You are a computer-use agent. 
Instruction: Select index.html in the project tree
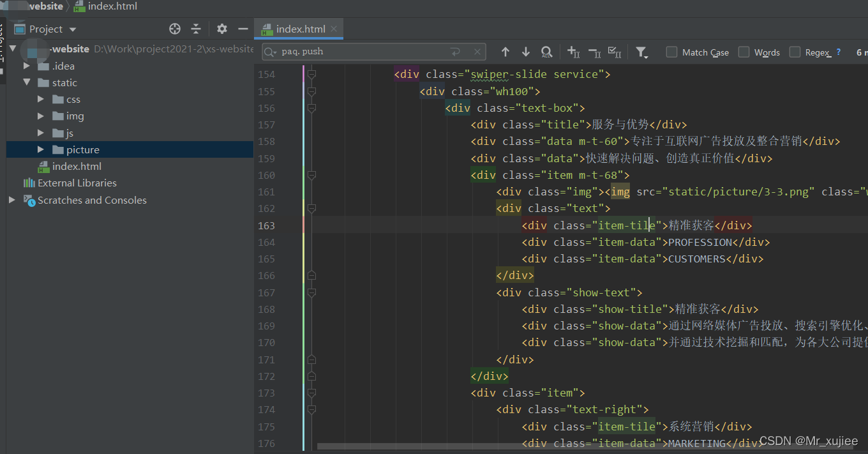click(x=77, y=167)
